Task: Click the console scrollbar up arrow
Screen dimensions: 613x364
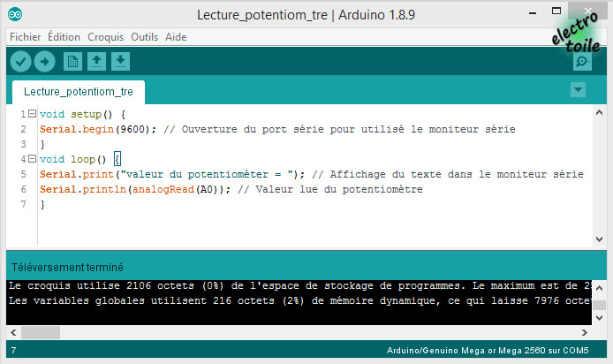Action: [x=600, y=288]
